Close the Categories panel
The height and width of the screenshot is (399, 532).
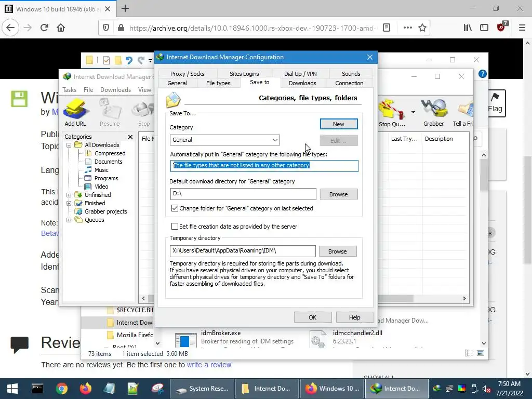tap(130, 137)
